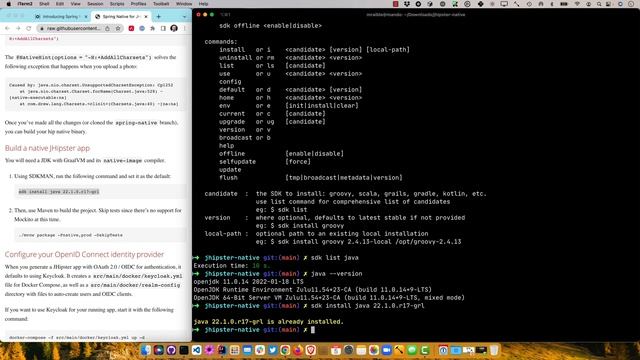Switch to the 'Introducing Spring' tab

61,17
